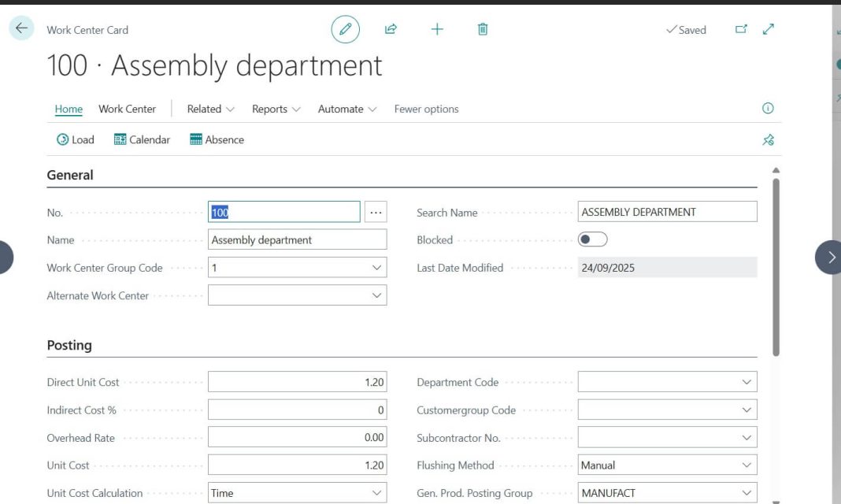Click the ellipsis next to the No. field

pyautogui.click(x=376, y=211)
